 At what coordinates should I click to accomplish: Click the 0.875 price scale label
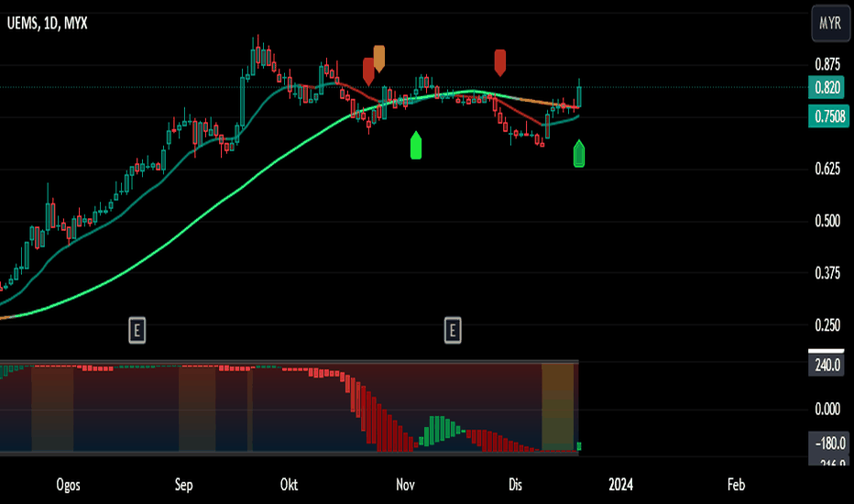[827, 64]
